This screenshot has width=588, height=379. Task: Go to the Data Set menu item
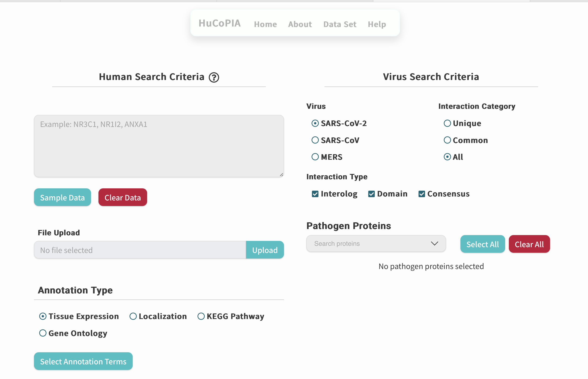click(x=340, y=24)
